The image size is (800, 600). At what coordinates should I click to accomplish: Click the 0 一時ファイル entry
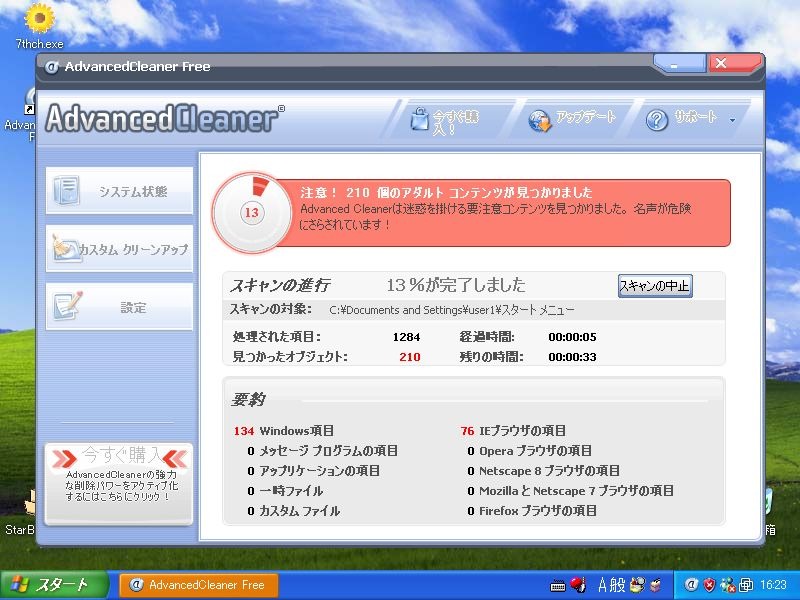285,491
